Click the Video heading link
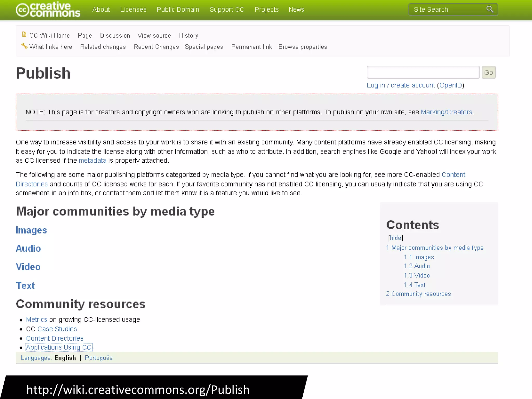The width and height of the screenshot is (532, 399). pyautogui.click(x=28, y=267)
